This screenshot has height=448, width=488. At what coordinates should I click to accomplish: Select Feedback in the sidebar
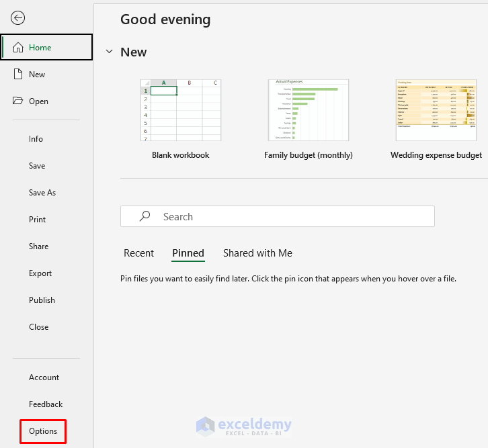46,404
